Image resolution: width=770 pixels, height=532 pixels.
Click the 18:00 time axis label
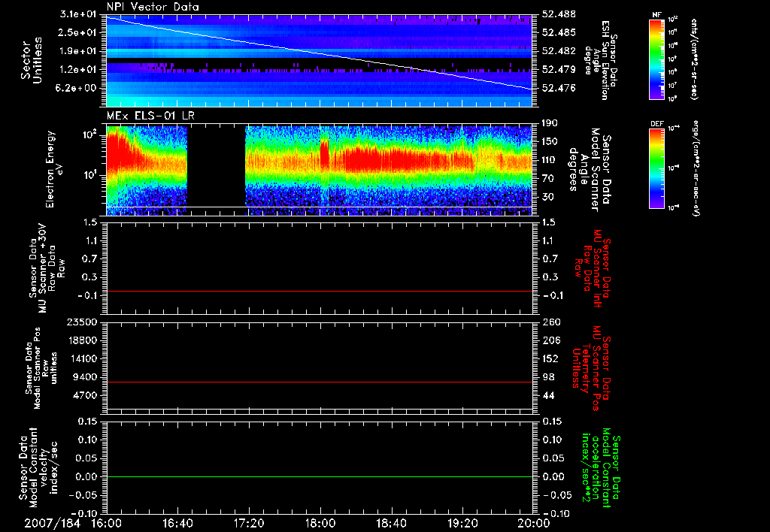(320, 523)
